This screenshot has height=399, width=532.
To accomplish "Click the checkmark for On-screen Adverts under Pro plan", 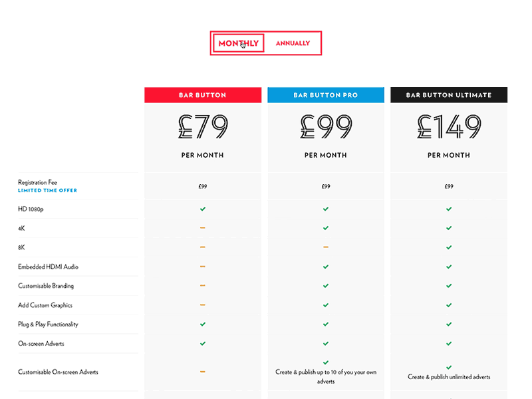I will pyautogui.click(x=326, y=344).
